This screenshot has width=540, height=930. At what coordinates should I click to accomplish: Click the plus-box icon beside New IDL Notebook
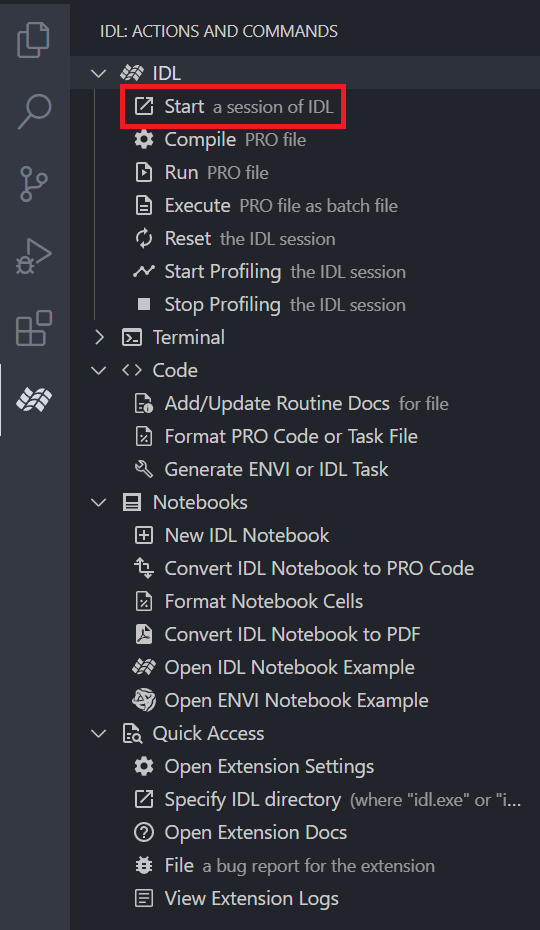click(144, 535)
